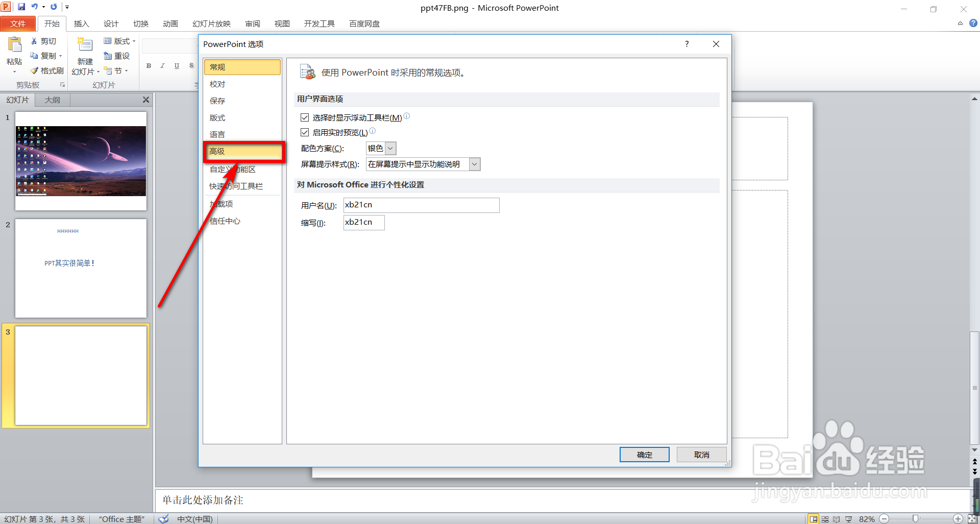Image resolution: width=980 pixels, height=524 pixels.
Task: Toggle Italic formatting button
Action: click(x=162, y=66)
